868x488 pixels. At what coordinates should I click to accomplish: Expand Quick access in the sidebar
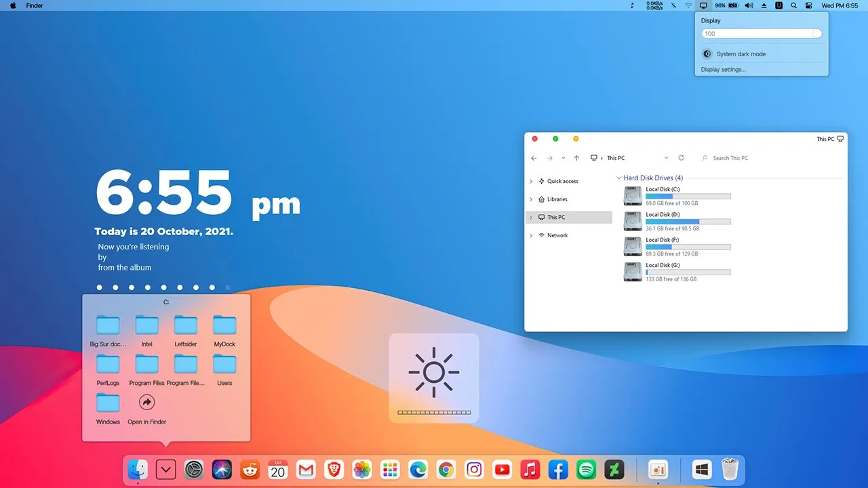coord(531,181)
